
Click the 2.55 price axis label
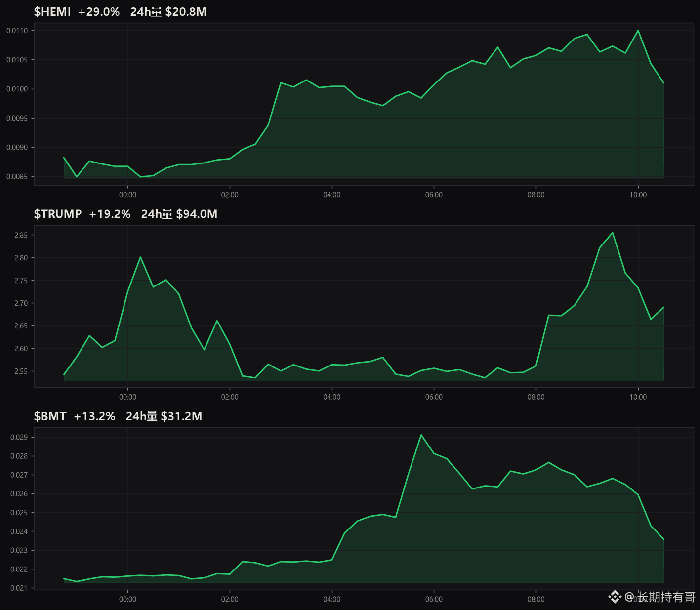pos(21,371)
